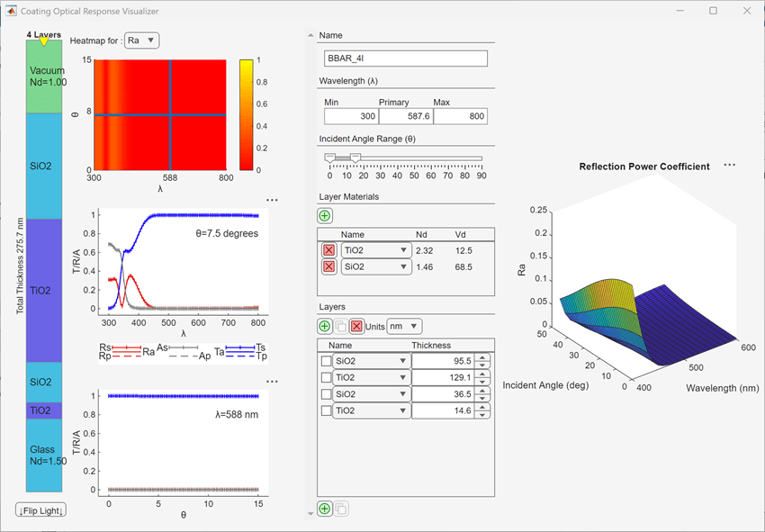Click the green plus icon below the layers table
The image size is (765, 532).
(x=325, y=509)
